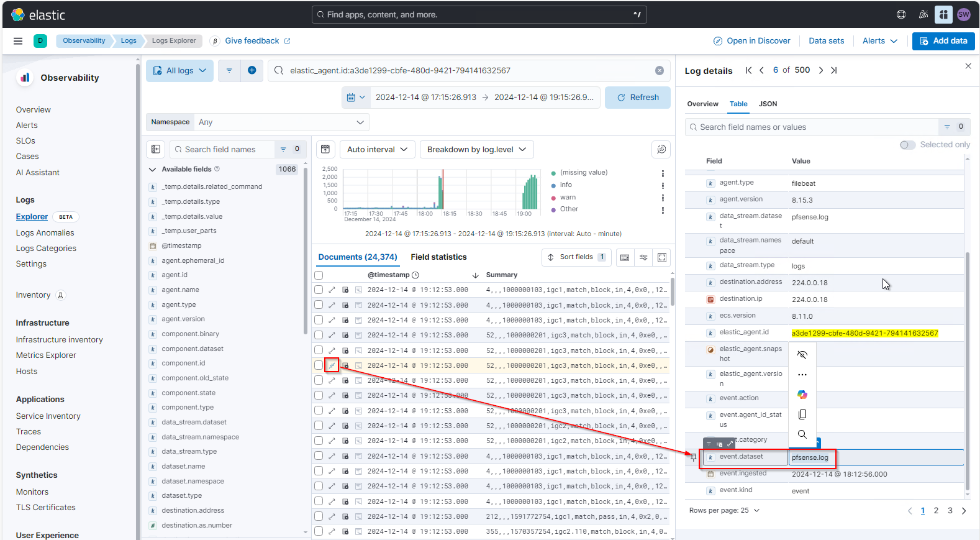Image resolution: width=980 pixels, height=540 pixels.
Task: Click the magnifier icon in selection popup
Action: coord(802,434)
